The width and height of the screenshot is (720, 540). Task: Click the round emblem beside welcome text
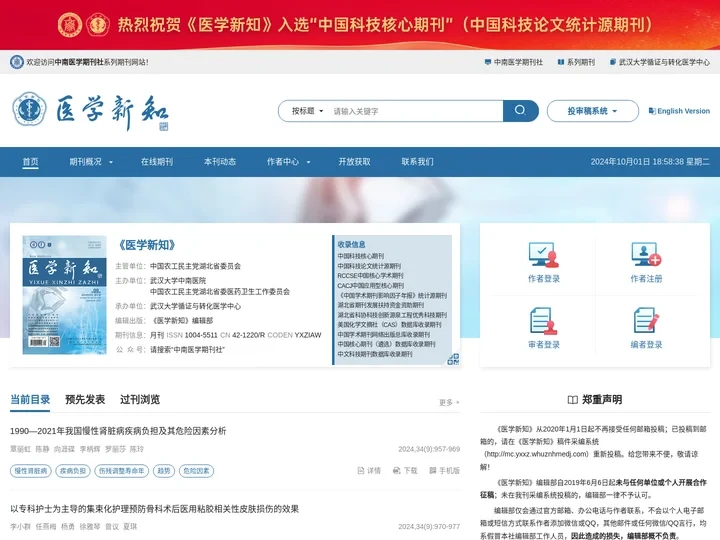click(x=17, y=62)
